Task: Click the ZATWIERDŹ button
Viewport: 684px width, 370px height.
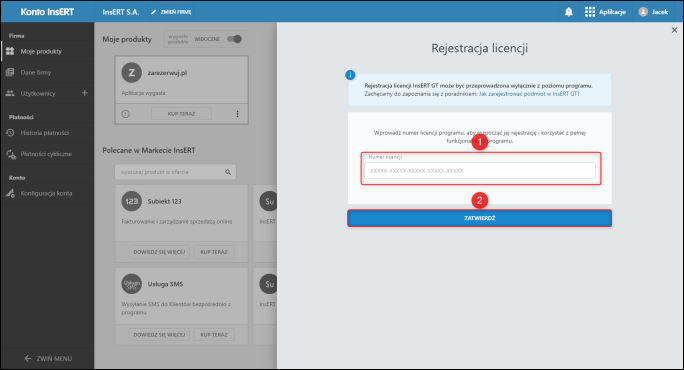Action: click(x=479, y=218)
